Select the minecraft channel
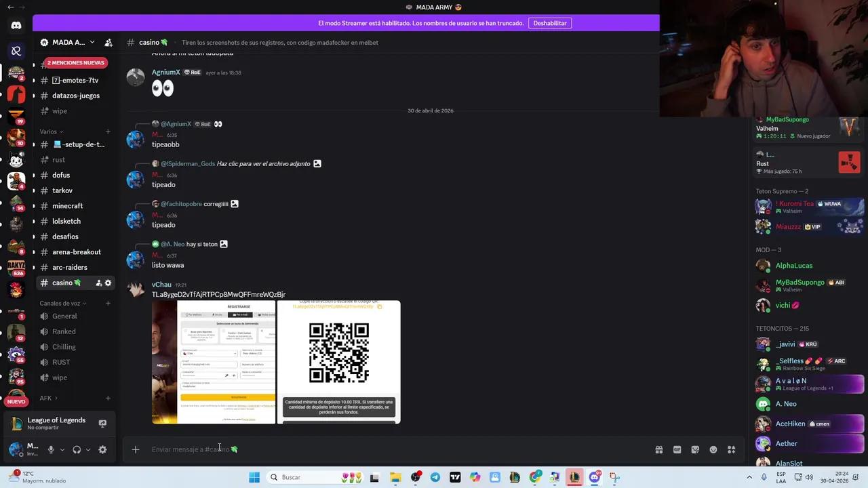The image size is (868, 488). pos(75,206)
